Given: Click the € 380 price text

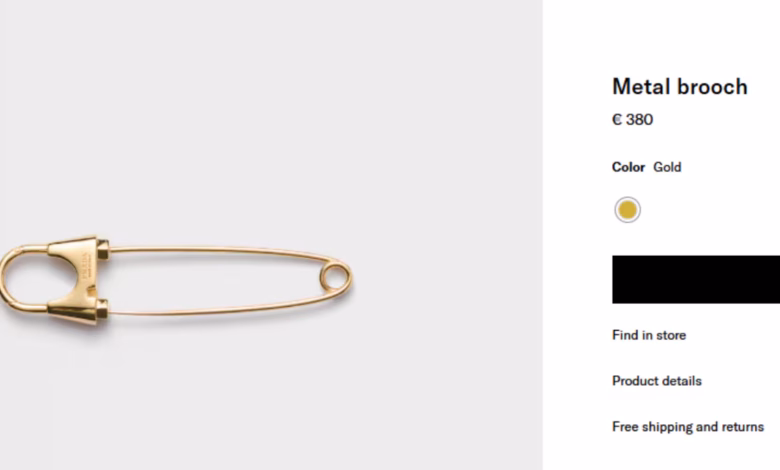Looking at the screenshot, I should tap(632, 119).
